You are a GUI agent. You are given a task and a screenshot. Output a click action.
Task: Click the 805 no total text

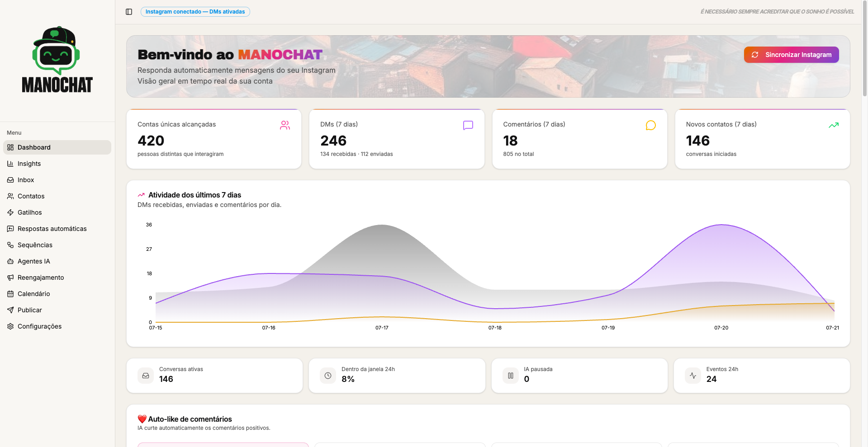pos(518,154)
